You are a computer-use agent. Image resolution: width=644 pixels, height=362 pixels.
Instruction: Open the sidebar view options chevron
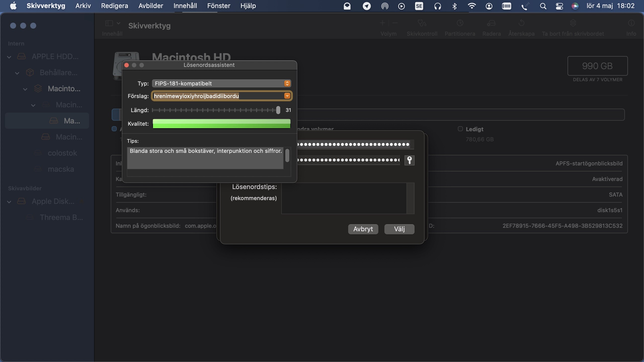(118, 23)
